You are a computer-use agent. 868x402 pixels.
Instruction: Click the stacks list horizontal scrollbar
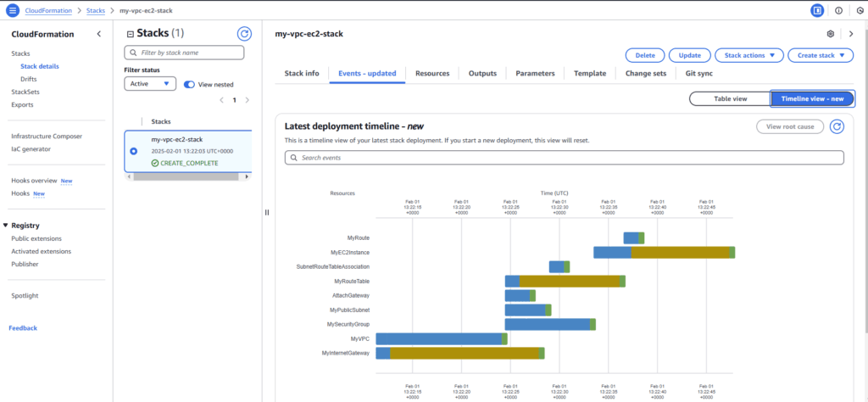[186, 176]
